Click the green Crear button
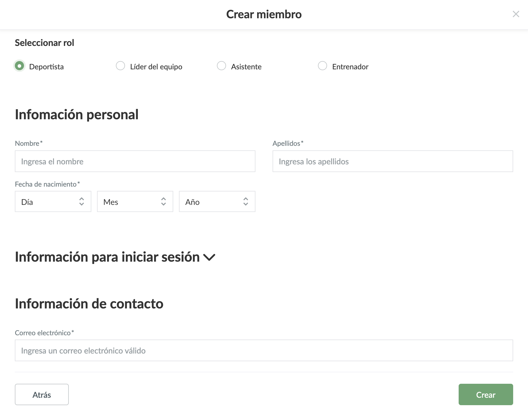 (485, 395)
